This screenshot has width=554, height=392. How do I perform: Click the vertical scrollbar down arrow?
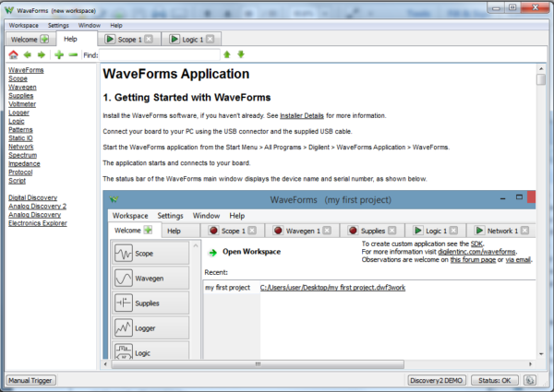coord(541,354)
